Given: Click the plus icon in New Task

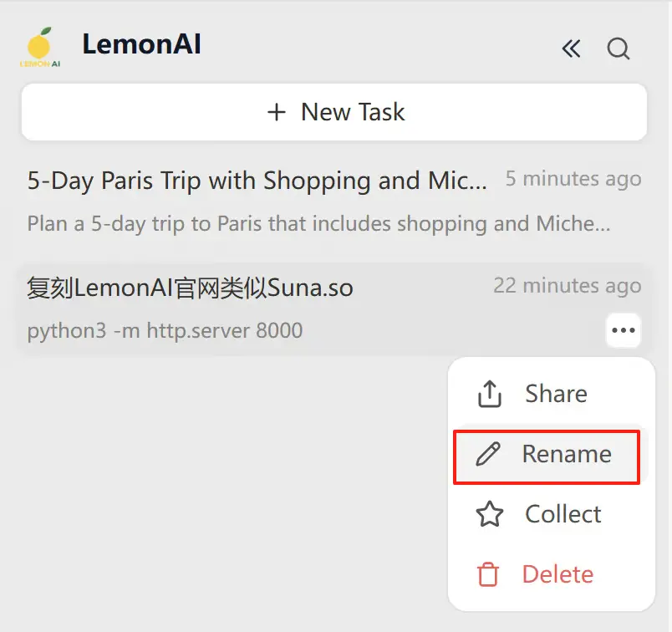Looking at the screenshot, I should (x=276, y=112).
